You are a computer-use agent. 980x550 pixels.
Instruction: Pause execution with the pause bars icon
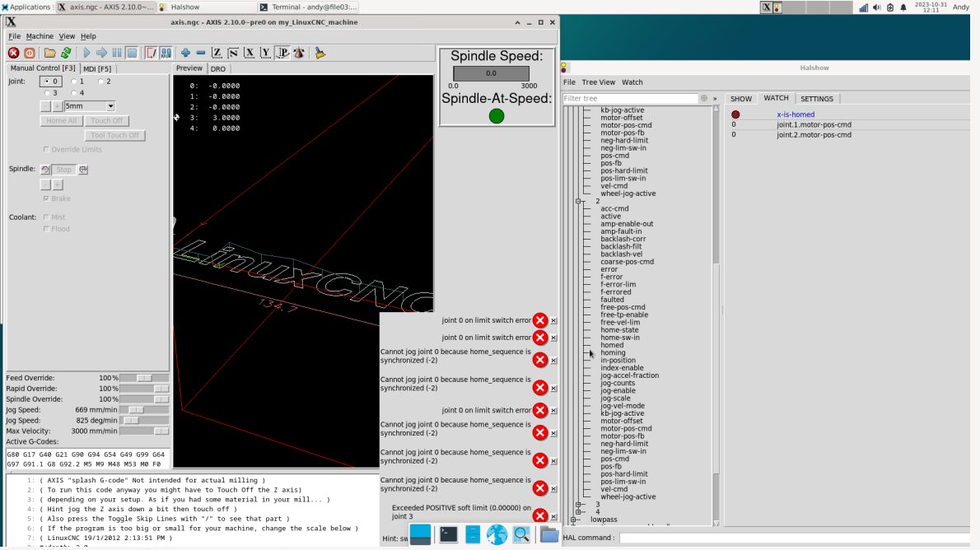coord(117,54)
